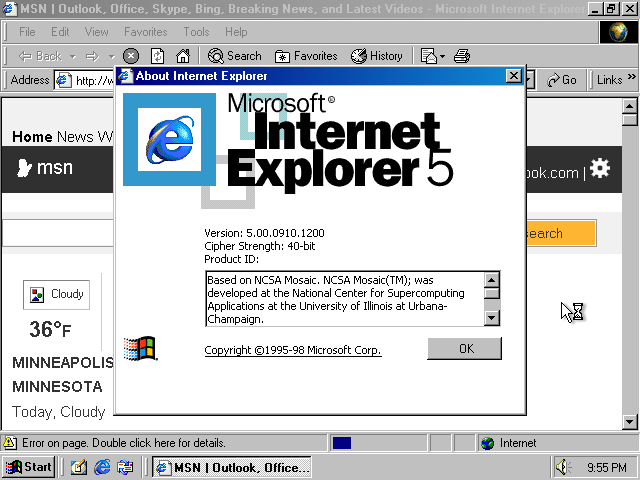The height and width of the screenshot is (480, 640).
Task: Click the msn logo on the page
Action: [x=45, y=168]
